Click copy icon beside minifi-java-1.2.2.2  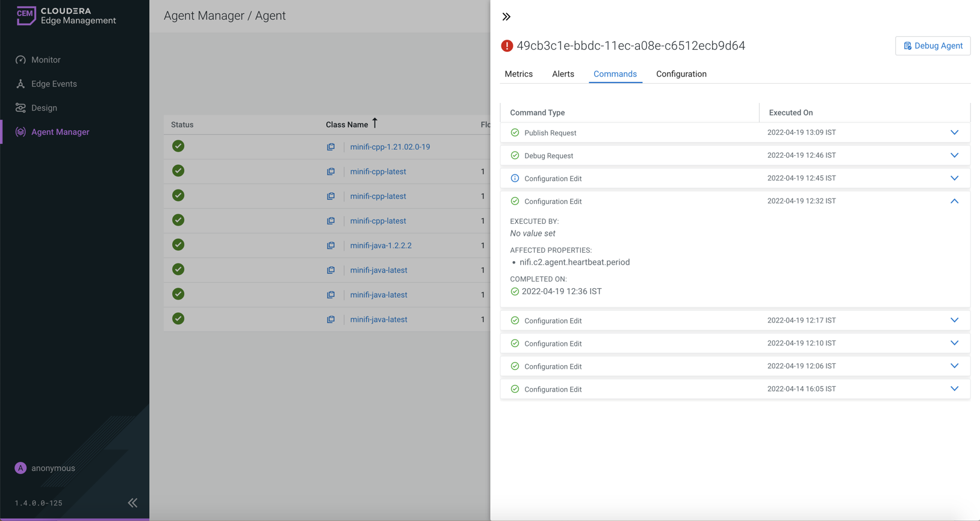point(331,245)
